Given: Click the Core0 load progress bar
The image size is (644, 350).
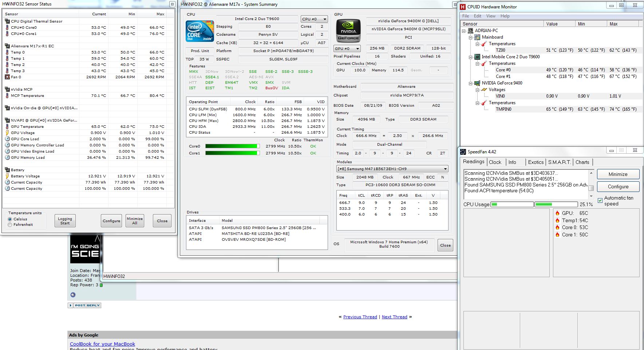Looking at the screenshot, I should [x=233, y=146].
